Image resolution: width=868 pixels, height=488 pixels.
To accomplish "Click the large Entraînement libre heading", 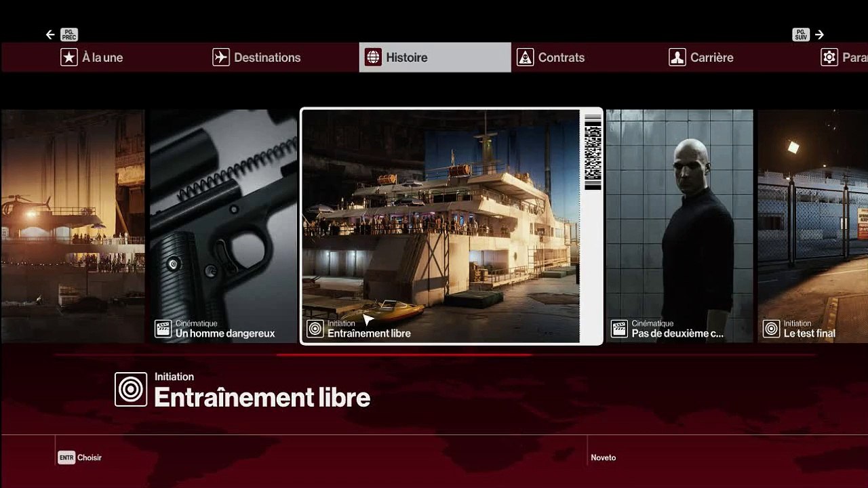I will point(262,397).
